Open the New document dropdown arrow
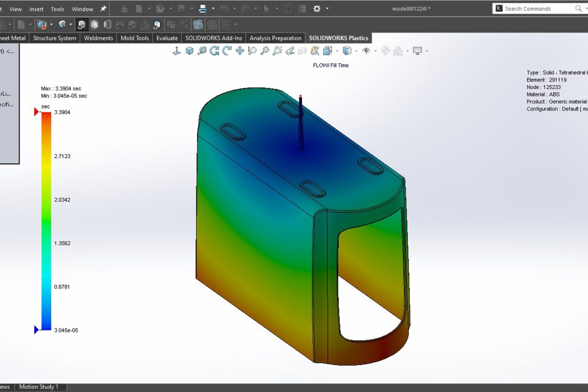This screenshot has height=392, width=588. (149, 9)
